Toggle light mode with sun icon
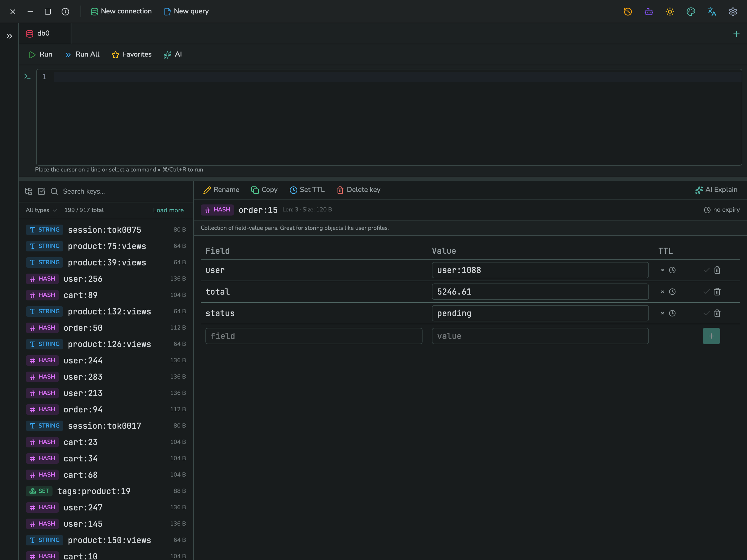The height and width of the screenshot is (560, 747). 670,11
